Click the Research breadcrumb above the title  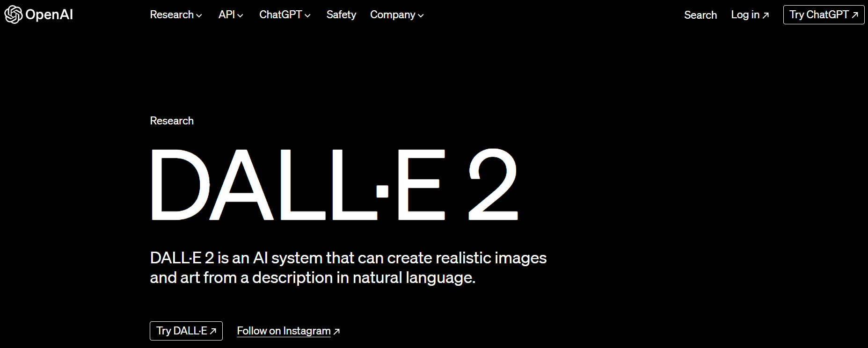point(172,121)
